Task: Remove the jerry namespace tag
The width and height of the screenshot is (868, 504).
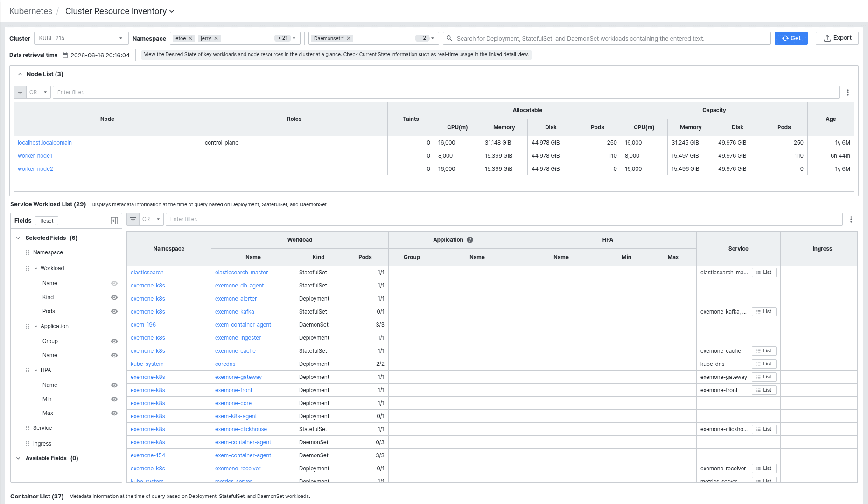Action: click(216, 38)
